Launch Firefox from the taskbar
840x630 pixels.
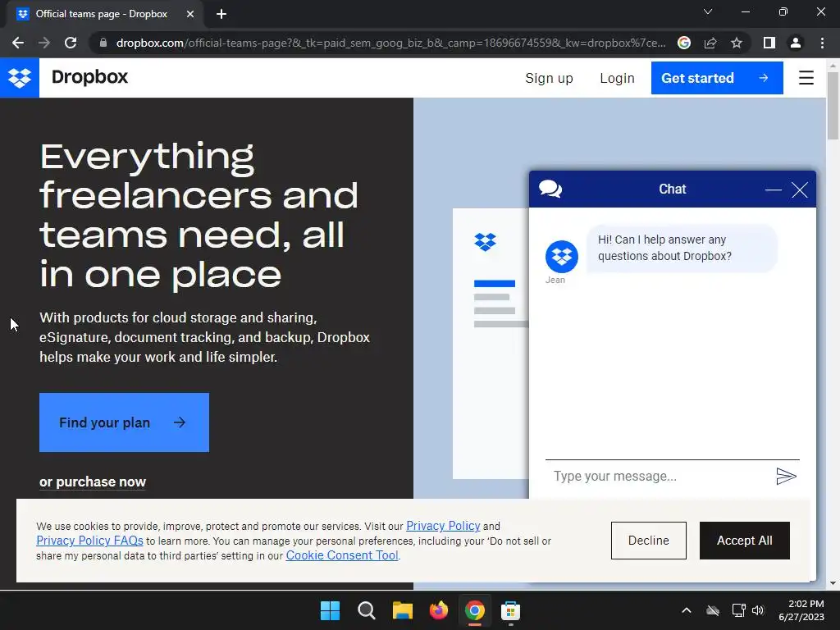pos(439,610)
